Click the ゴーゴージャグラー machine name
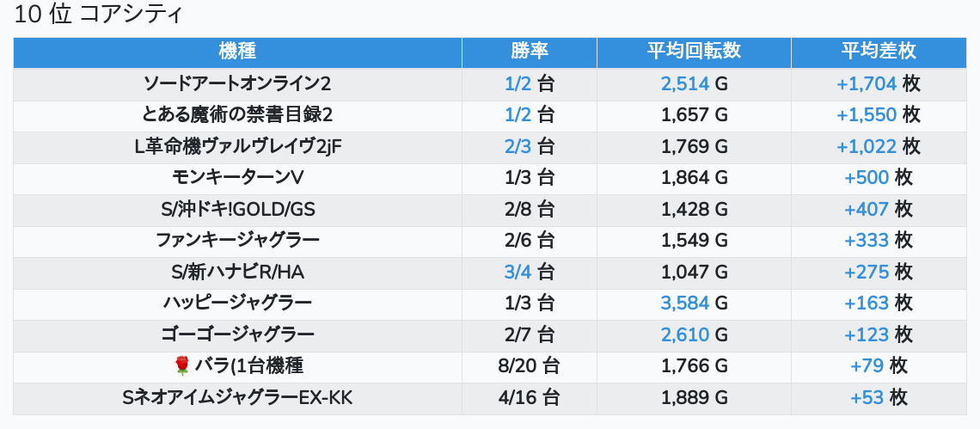 tap(237, 334)
